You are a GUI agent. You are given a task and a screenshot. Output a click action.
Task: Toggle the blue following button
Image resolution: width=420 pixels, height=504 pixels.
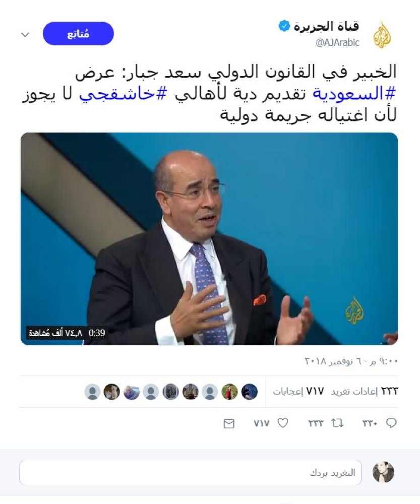[78, 34]
